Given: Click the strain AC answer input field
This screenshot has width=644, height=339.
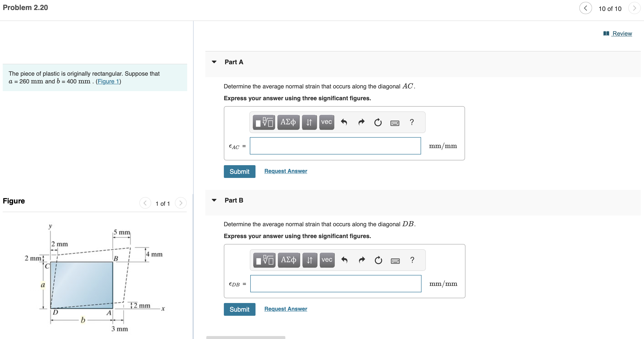Looking at the screenshot, I should (335, 146).
